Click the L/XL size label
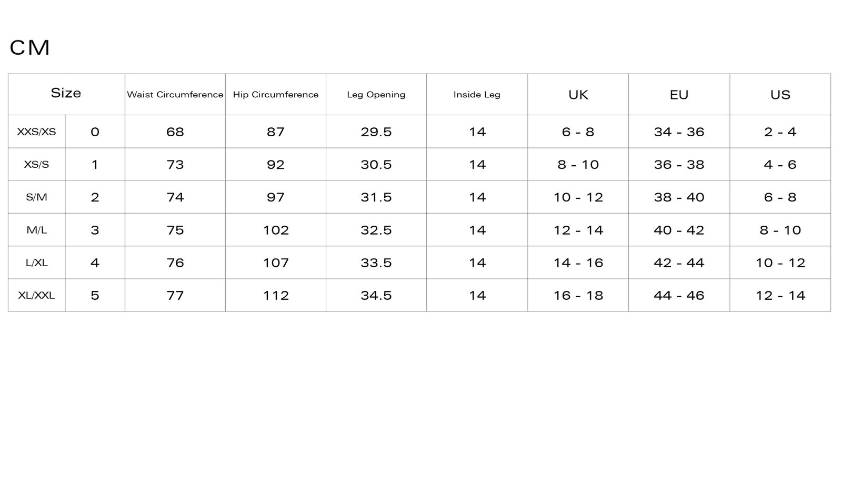Screen dimensions: 842x504 (36, 263)
